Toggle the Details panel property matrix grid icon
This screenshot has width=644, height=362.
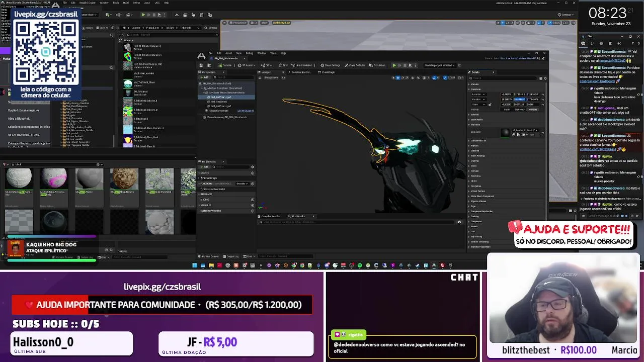(541, 78)
